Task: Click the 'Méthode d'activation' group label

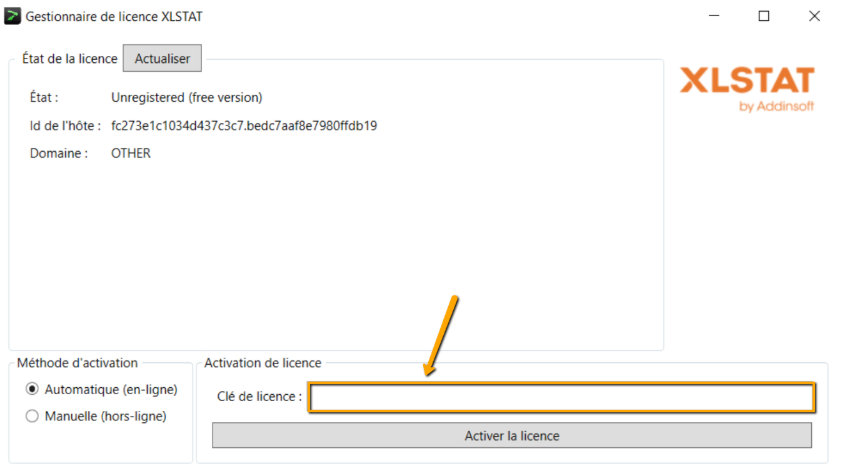Action: pyautogui.click(x=78, y=363)
